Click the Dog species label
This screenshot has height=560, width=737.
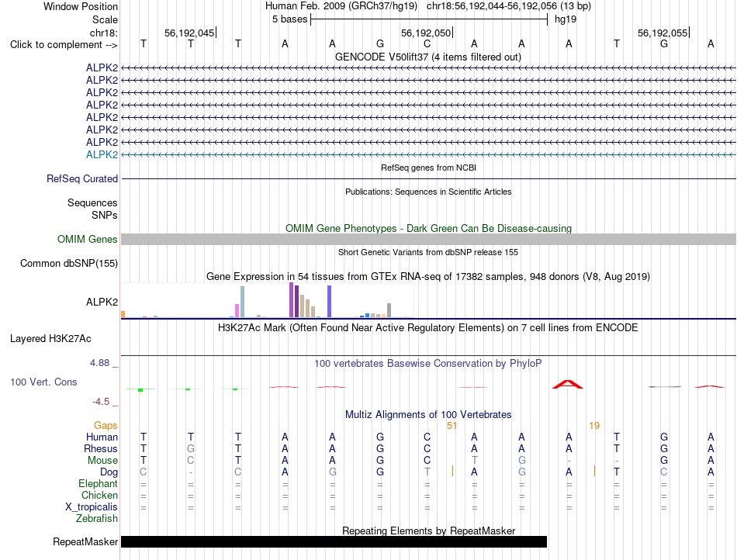(x=109, y=472)
